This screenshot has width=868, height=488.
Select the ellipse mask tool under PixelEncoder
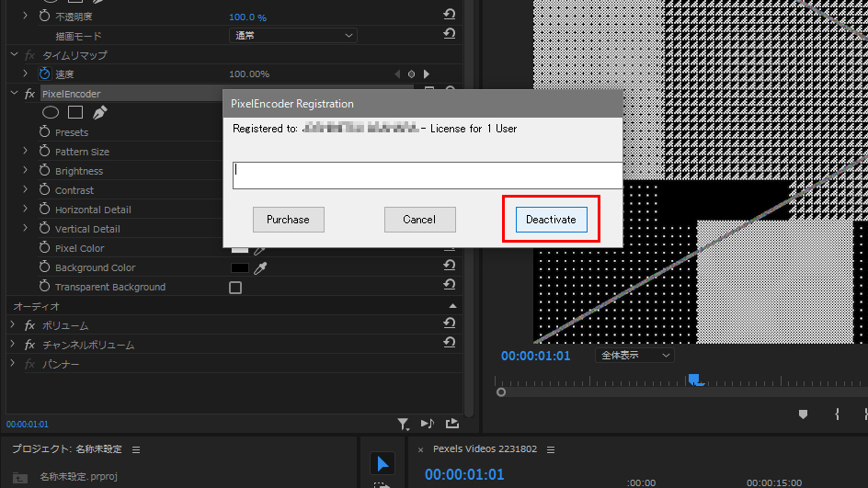pos(51,112)
